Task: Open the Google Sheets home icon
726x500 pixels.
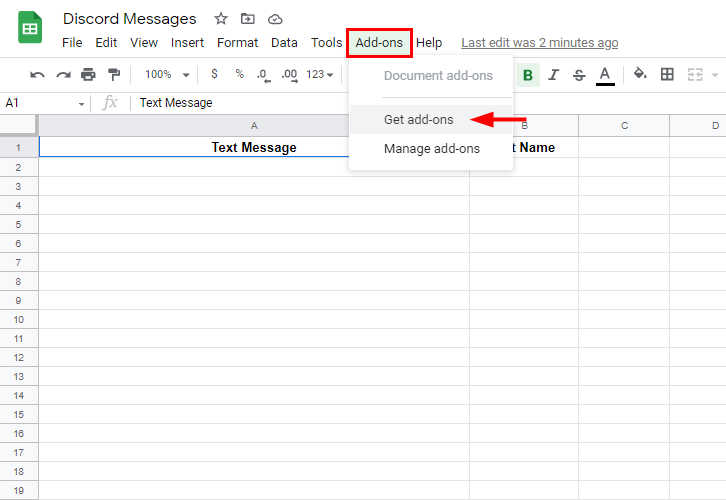Action: [x=30, y=28]
